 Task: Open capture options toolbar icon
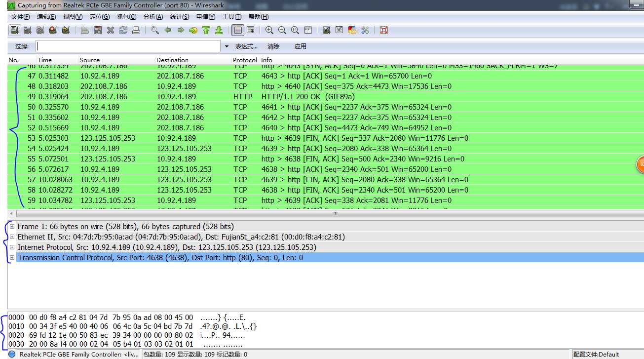click(x=27, y=30)
